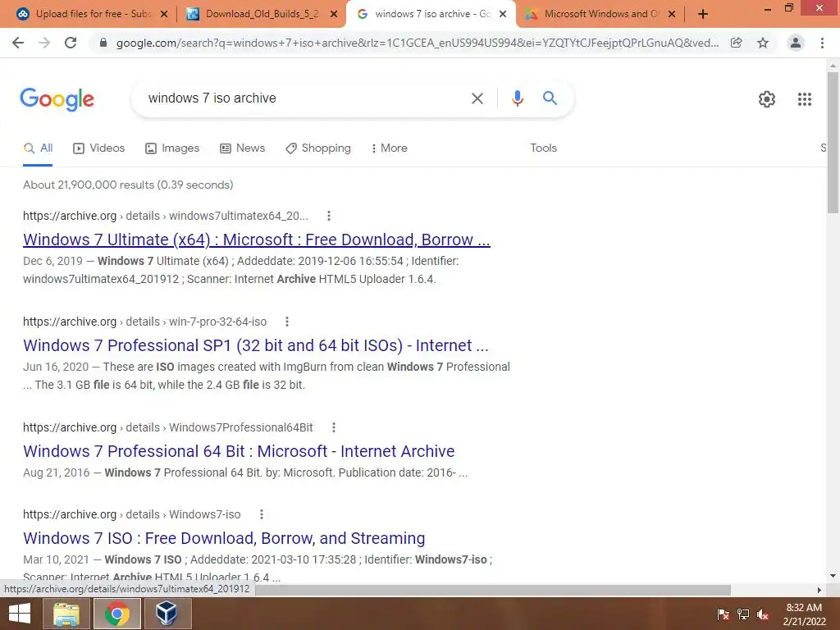The width and height of the screenshot is (840, 630).
Task: Open the Chrome profile avatar
Action: 796,43
